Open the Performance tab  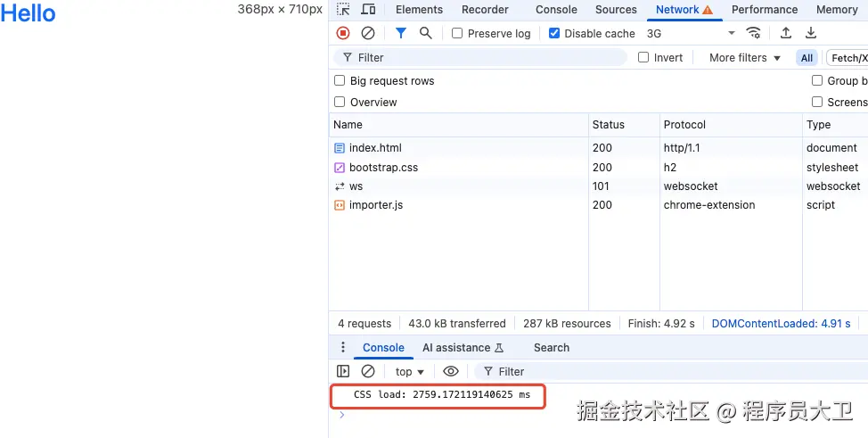tap(765, 10)
